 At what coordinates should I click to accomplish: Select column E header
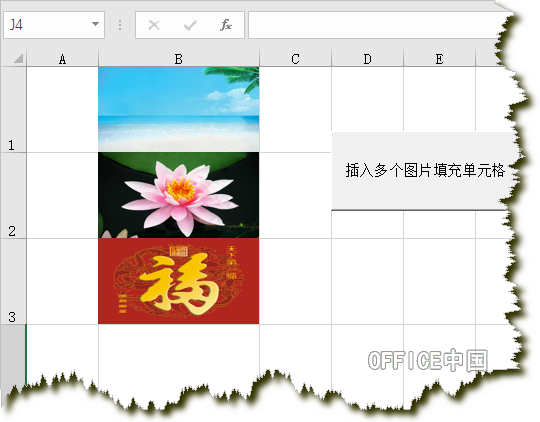[x=439, y=59]
